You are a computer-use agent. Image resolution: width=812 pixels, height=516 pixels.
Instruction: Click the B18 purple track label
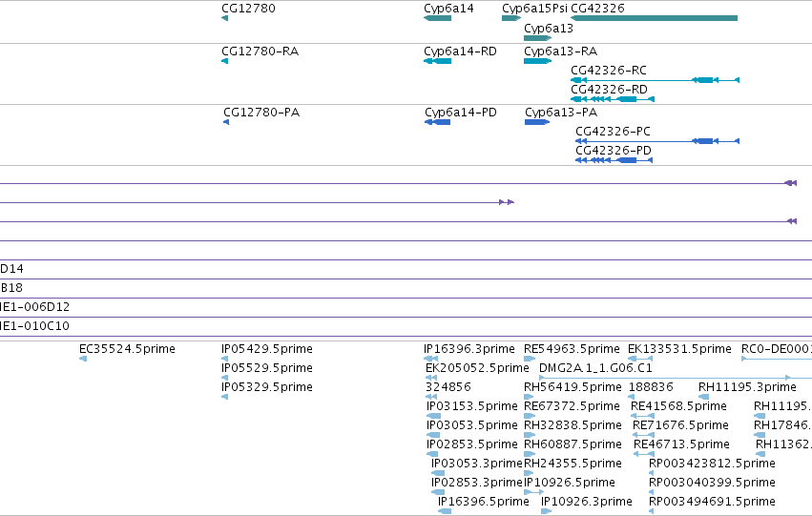pos(10,288)
